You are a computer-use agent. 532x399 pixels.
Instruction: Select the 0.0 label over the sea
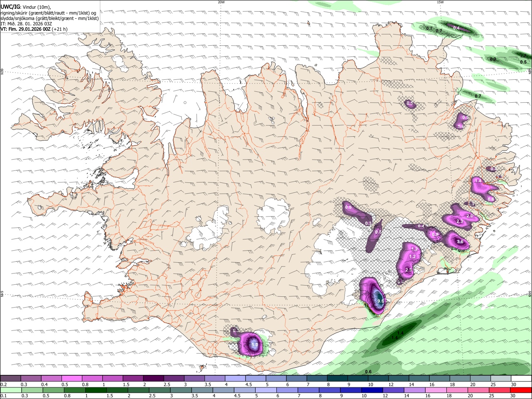493,59
